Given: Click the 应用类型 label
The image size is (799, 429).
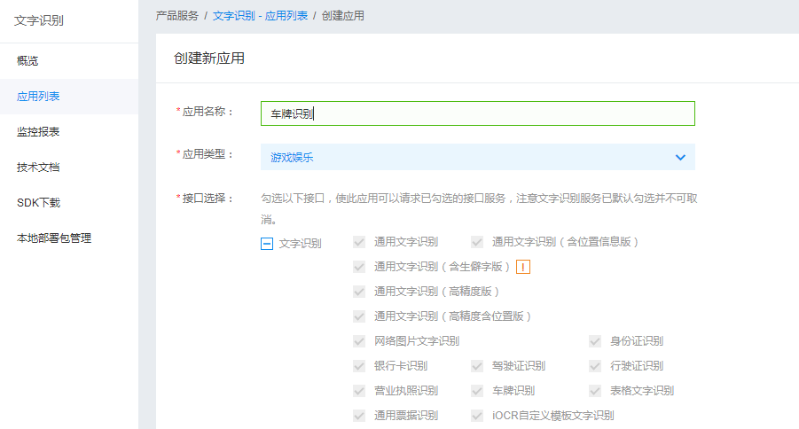Looking at the screenshot, I should pos(204,154).
